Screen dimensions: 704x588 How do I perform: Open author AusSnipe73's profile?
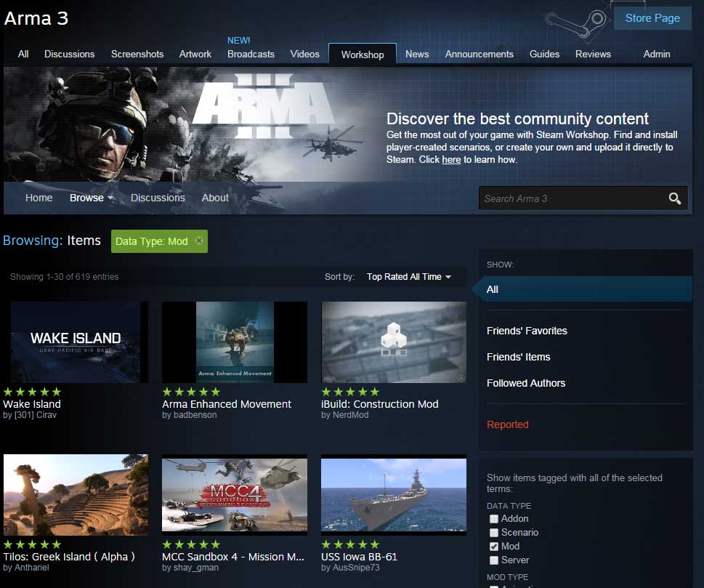click(356, 568)
